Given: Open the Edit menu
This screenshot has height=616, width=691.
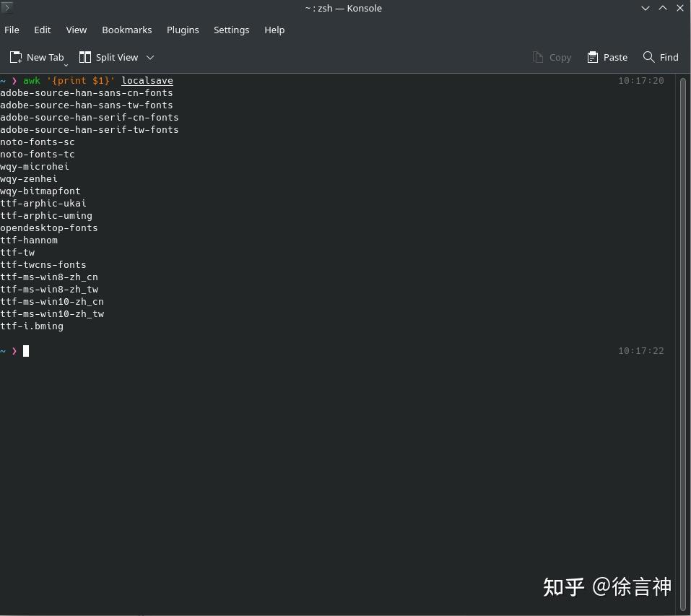Looking at the screenshot, I should pyautogui.click(x=41, y=30).
